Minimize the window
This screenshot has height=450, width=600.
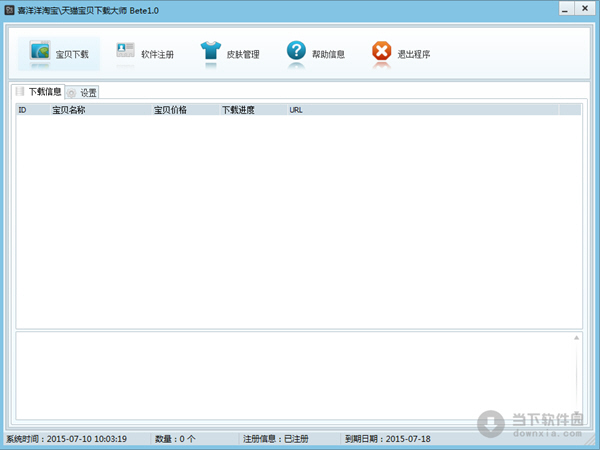[x=566, y=9]
